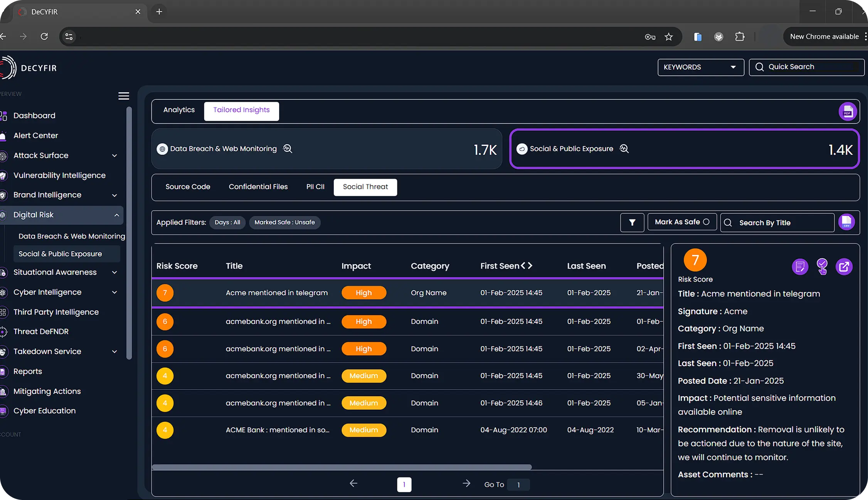Image resolution: width=868 pixels, height=500 pixels.
Task: Sort First Seen column using arrows
Action: 527,265
